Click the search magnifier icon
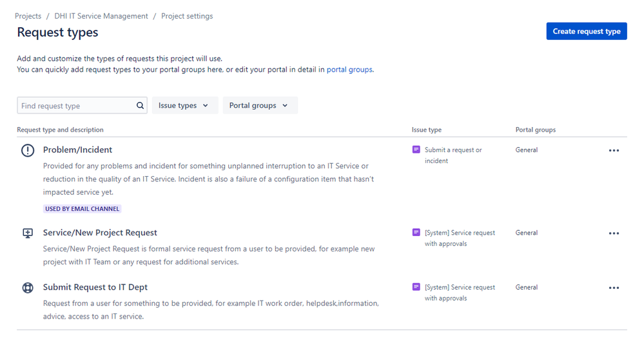The height and width of the screenshot is (356, 644). pyautogui.click(x=140, y=106)
